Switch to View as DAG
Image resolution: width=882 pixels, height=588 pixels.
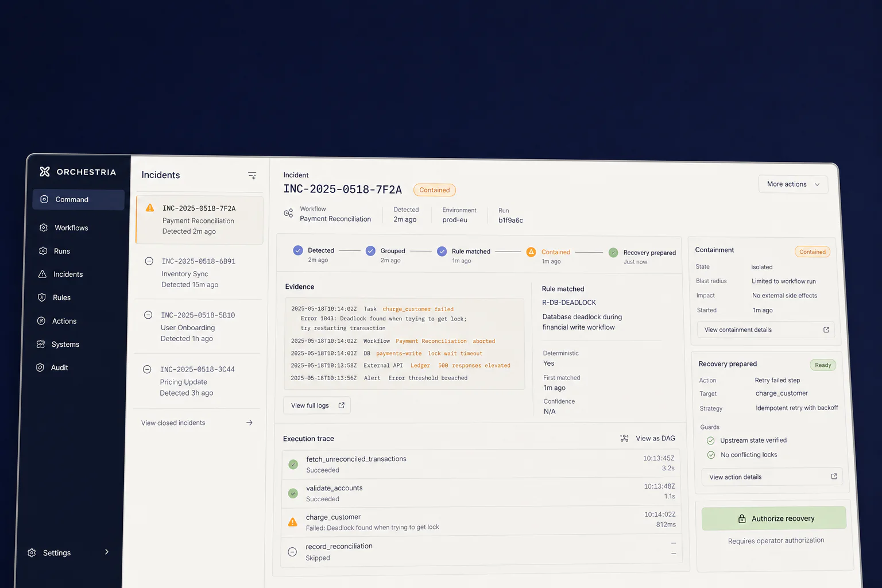point(648,438)
